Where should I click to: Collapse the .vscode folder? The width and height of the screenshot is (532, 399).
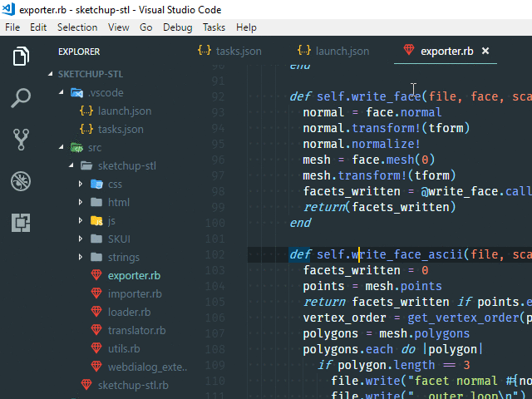click(64, 92)
